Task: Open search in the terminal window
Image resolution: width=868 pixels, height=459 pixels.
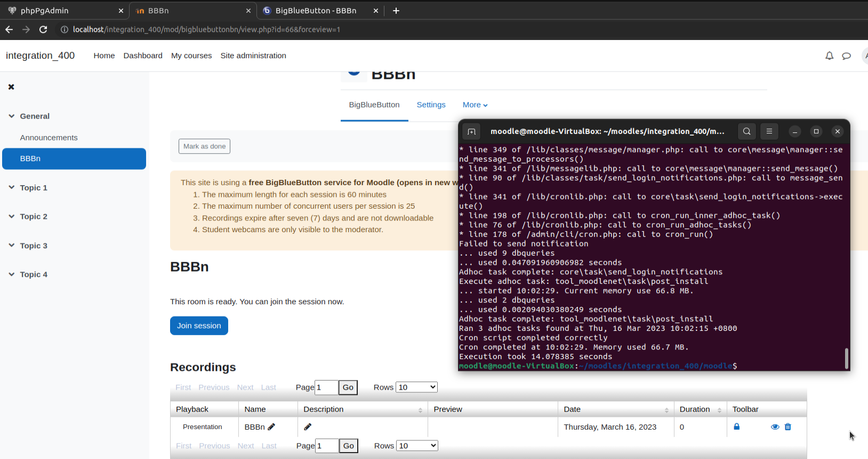Action: [x=747, y=131]
